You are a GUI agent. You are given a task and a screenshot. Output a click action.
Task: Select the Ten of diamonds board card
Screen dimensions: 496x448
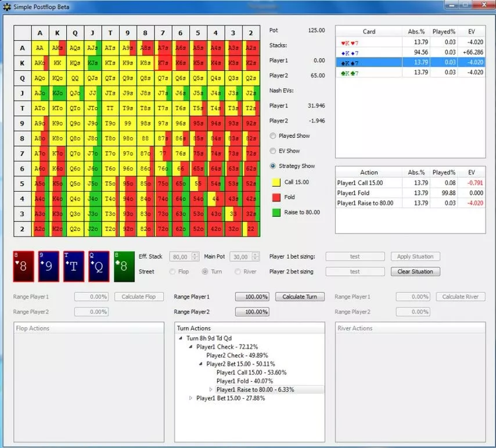[x=74, y=267]
